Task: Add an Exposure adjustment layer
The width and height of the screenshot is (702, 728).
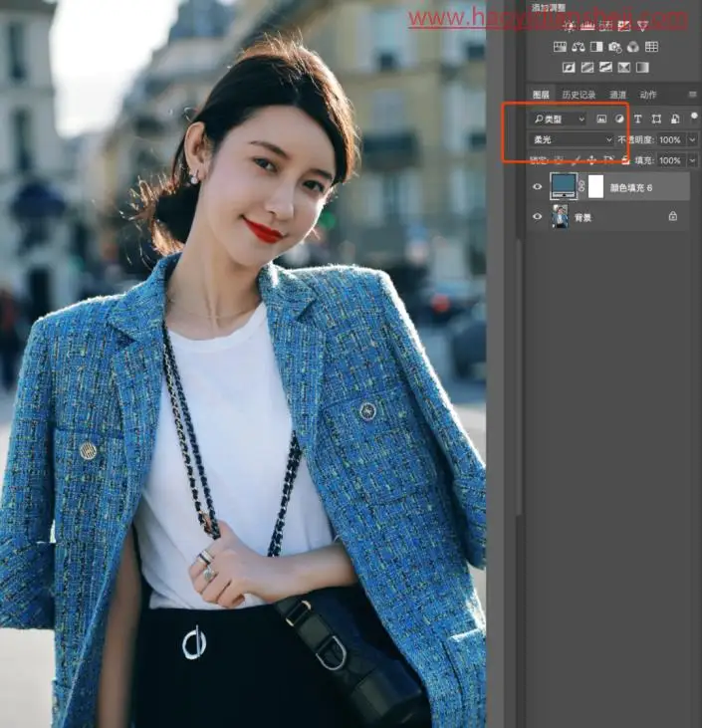Action: pos(624,26)
